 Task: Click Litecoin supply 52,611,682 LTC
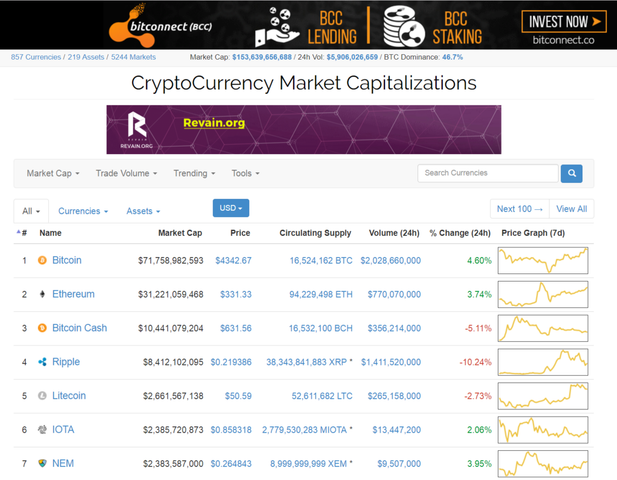click(322, 396)
